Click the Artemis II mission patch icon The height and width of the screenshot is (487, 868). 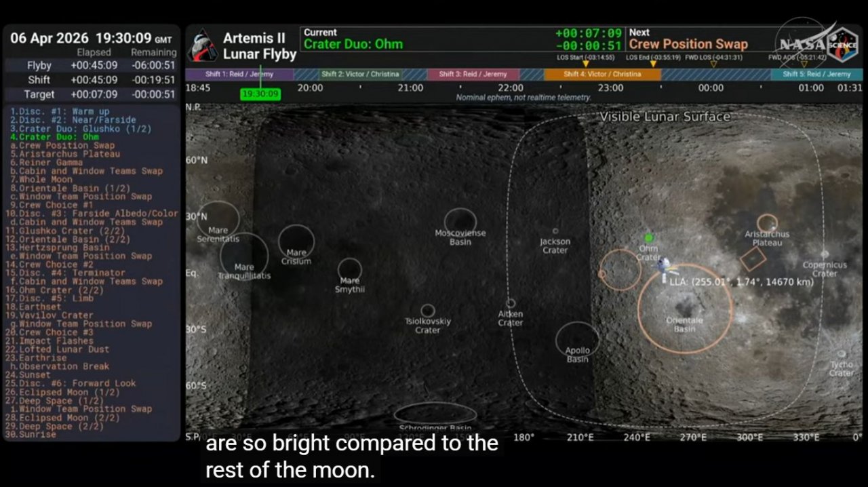coord(201,46)
